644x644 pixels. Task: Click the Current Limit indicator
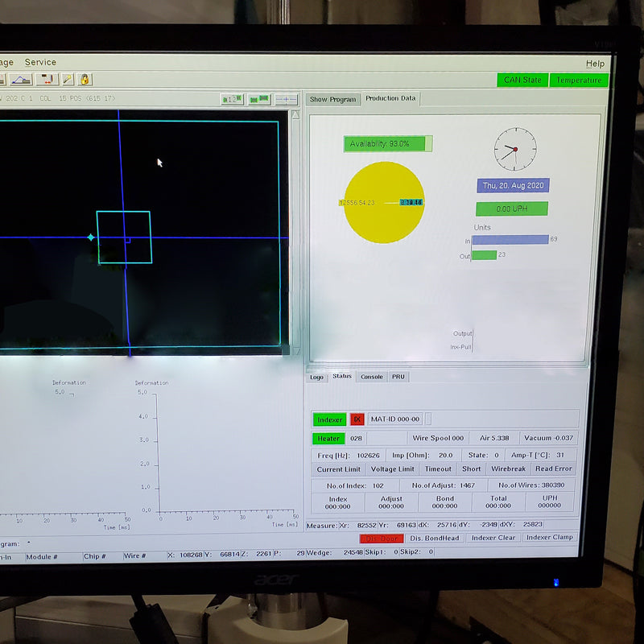pyautogui.click(x=338, y=469)
